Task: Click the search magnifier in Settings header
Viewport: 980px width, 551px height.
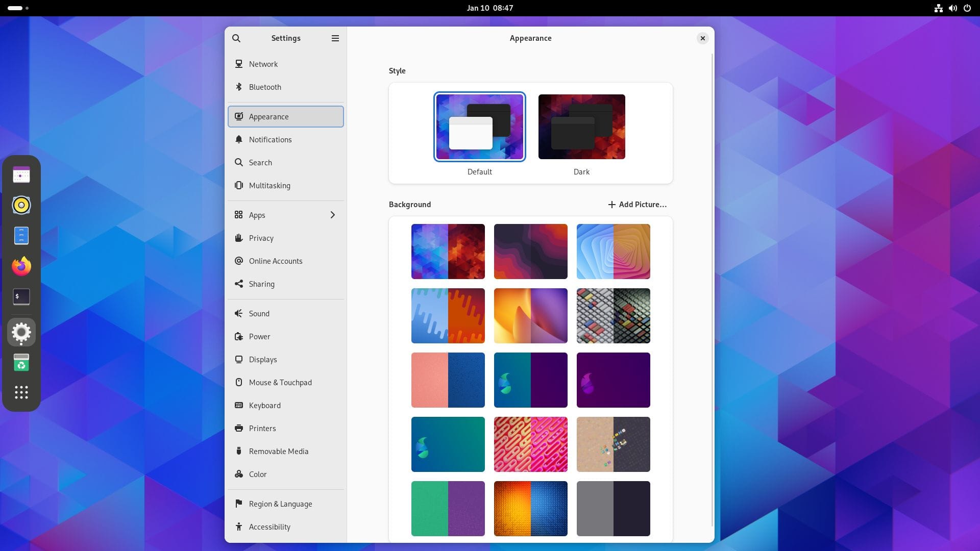Action: click(236, 38)
